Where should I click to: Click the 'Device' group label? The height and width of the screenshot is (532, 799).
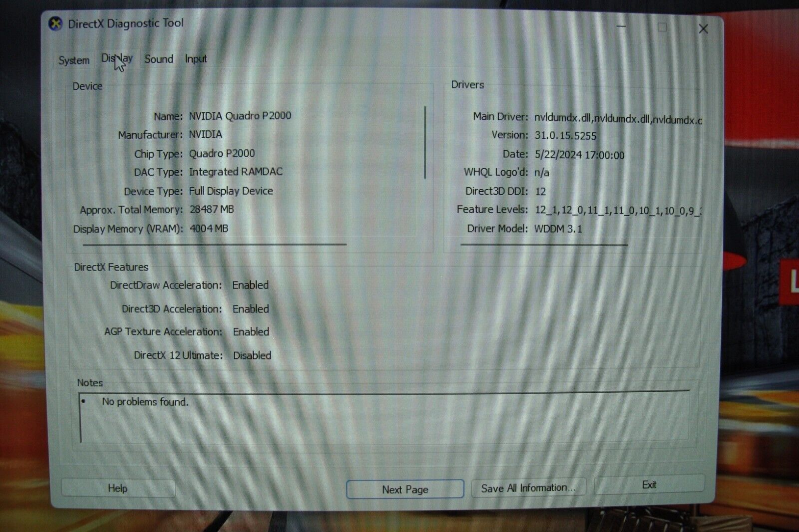tap(87, 86)
